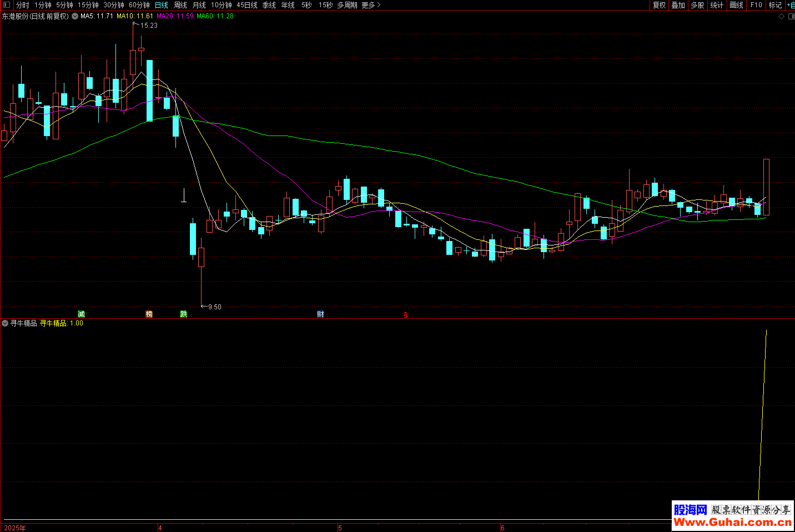Click the red S event marker
Screen dimensions: 795x532
pos(406,315)
